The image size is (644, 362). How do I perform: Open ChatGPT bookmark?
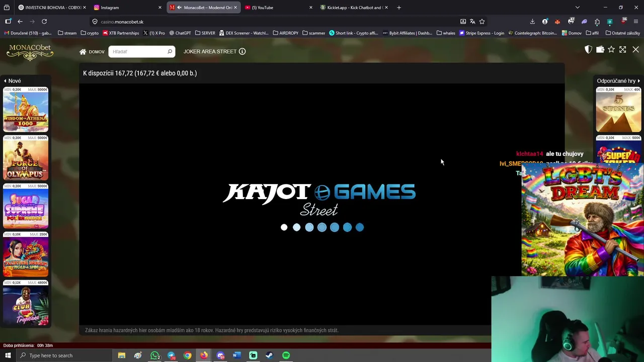(180, 33)
